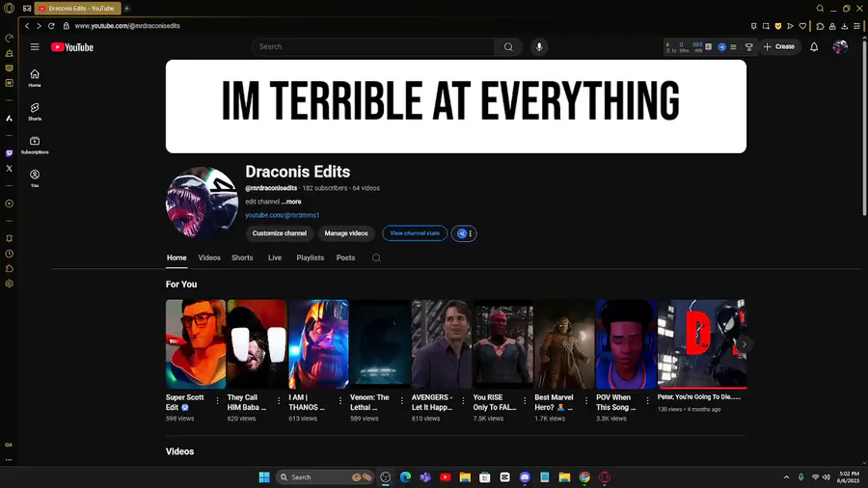Open X (Twitter) in Opera sidebar
The image size is (868, 488).
coord(9,168)
